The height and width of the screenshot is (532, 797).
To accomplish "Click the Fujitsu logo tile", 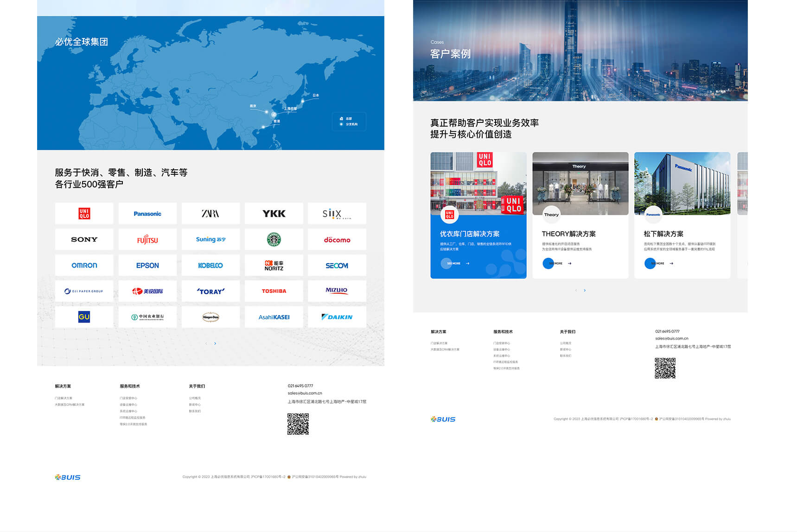I will [x=147, y=239].
